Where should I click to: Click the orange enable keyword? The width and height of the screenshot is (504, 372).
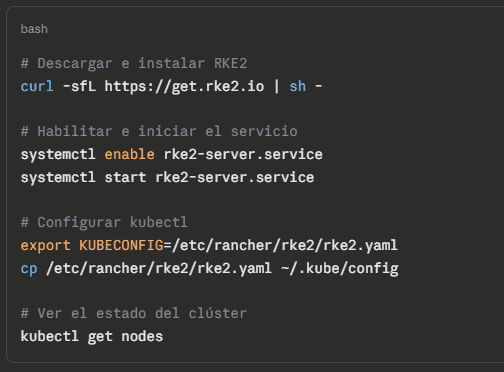[x=129, y=154]
